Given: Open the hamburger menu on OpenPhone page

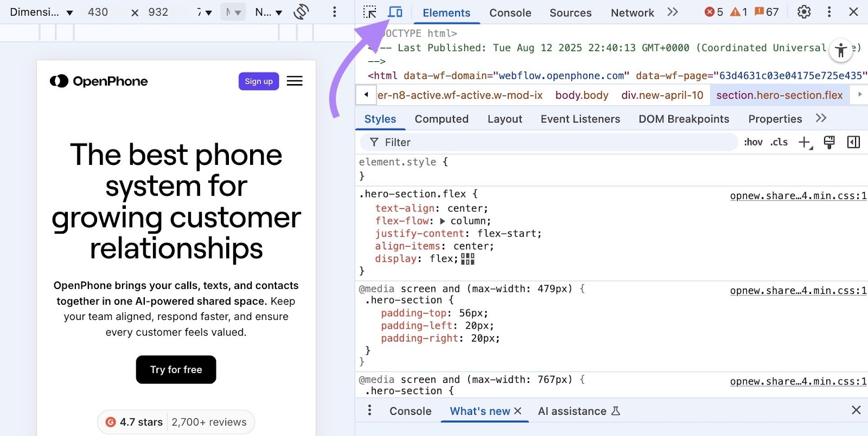Looking at the screenshot, I should [295, 81].
